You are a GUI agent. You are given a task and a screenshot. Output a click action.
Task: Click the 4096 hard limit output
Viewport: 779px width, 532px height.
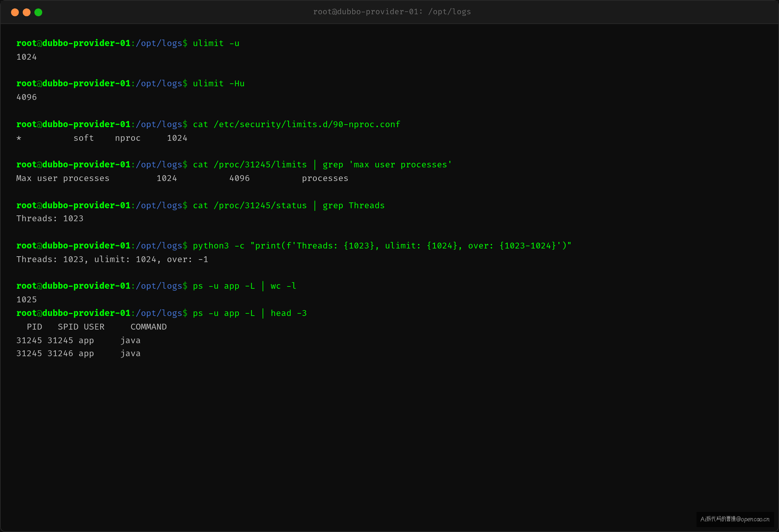(x=27, y=97)
